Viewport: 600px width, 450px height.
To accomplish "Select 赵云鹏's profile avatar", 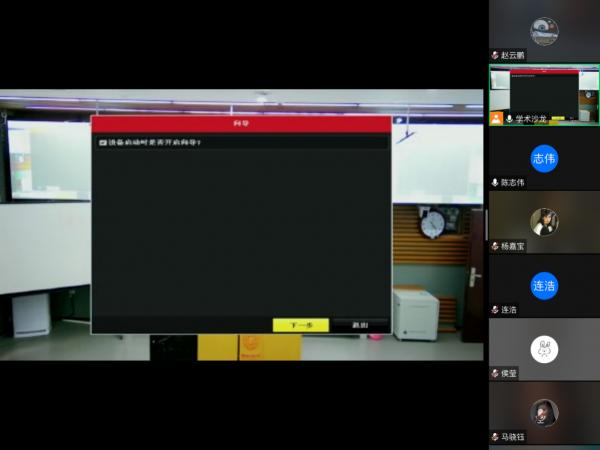I will coord(544,30).
